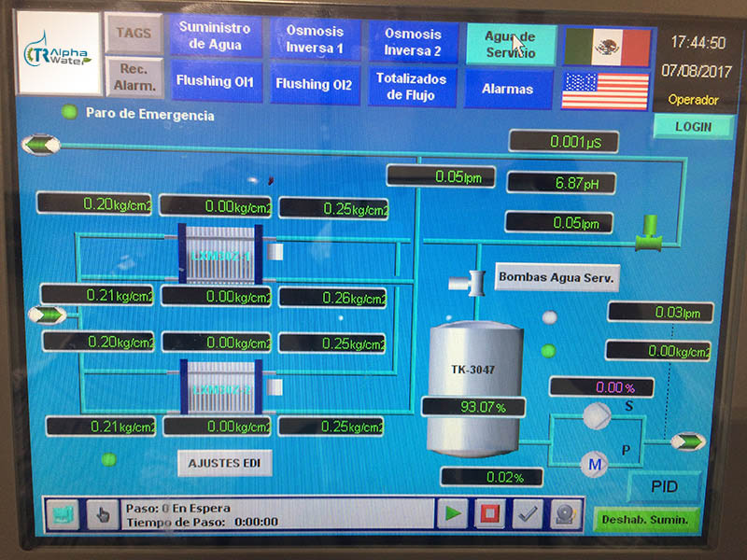Click the Paro de Emergencia indicator light

click(x=69, y=114)
